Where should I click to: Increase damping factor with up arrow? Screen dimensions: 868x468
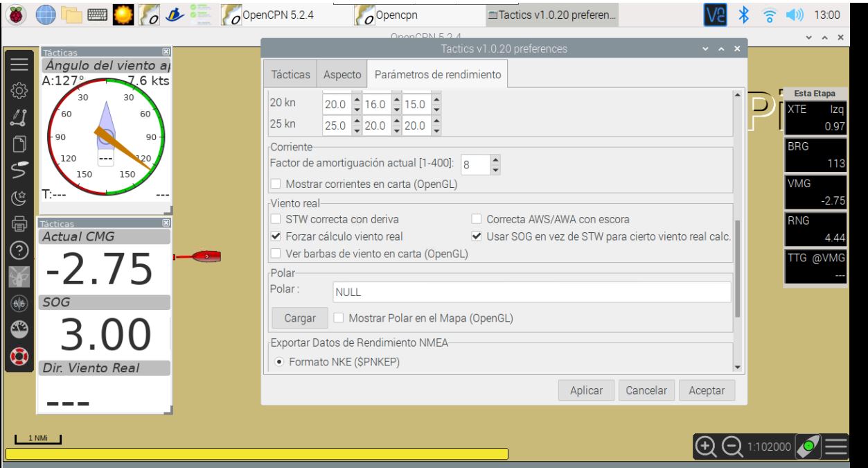pos(494,161)
